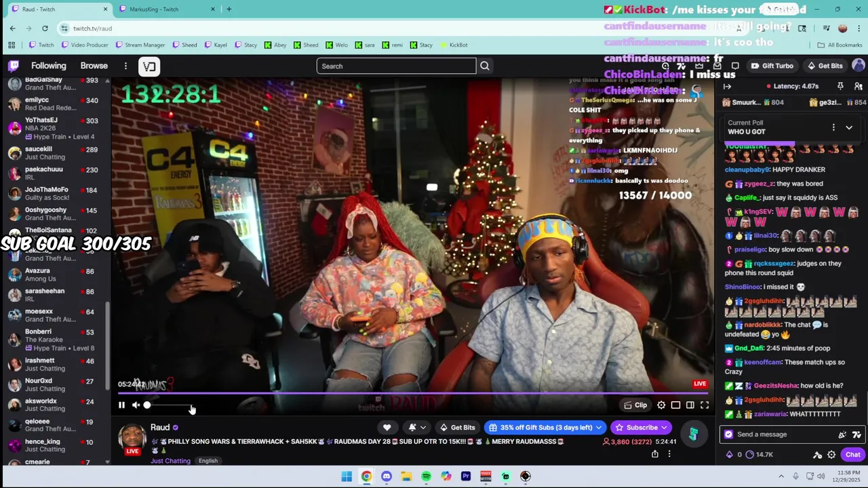
Task: Open Current Poll three-dot options
Action: click(833, 127)
